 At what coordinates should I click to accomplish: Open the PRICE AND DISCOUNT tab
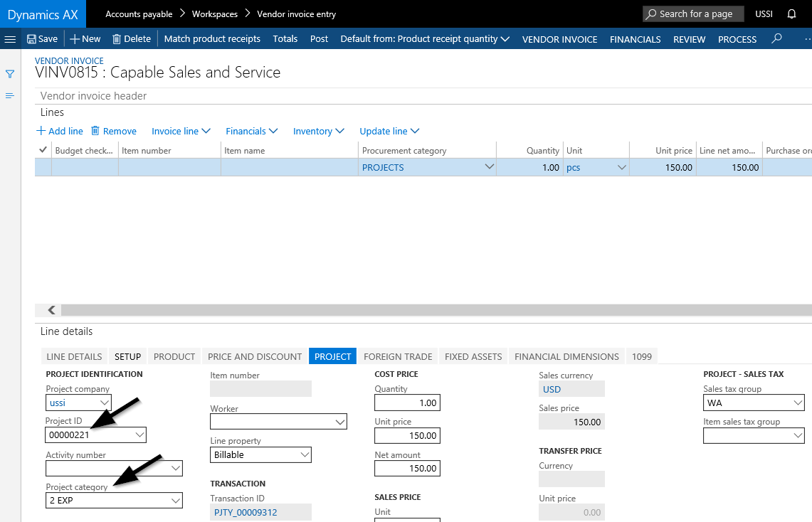coord(255,356)
